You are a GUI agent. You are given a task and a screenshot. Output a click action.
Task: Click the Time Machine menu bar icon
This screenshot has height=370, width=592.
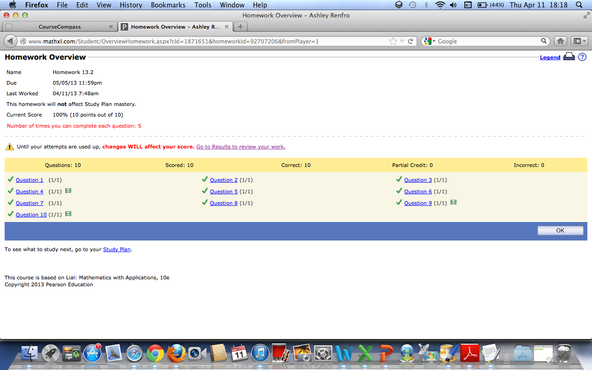click(x=413, y=5)
